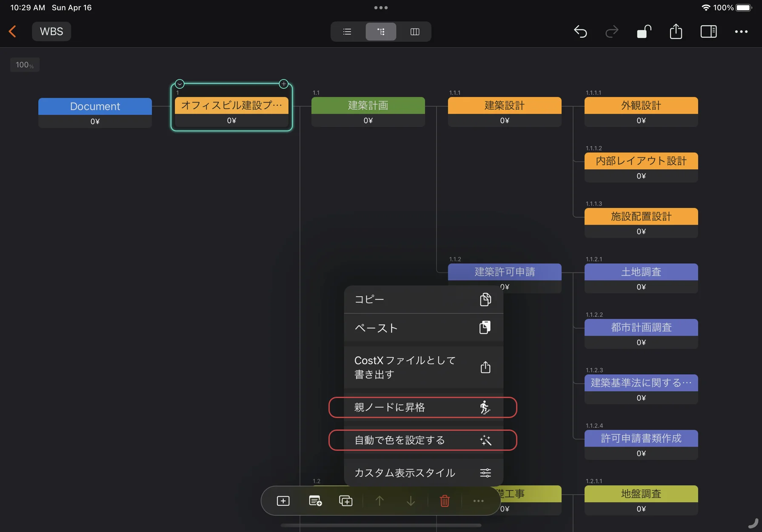Image resolution: width=762 pixels, height=532 pixels.
Task: Open the right sidebar panel icon
Action: coord(708,31)
